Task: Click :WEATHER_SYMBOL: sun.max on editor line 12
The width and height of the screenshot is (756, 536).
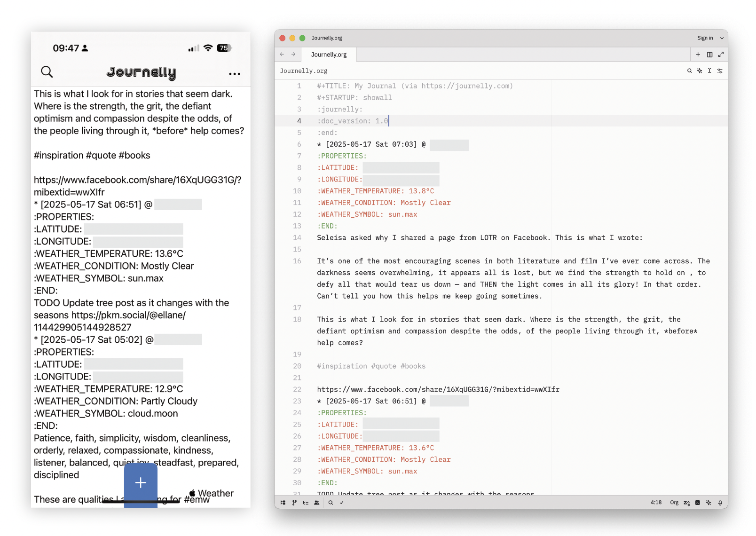Action: pyautogui.click(x=367, y=214)
